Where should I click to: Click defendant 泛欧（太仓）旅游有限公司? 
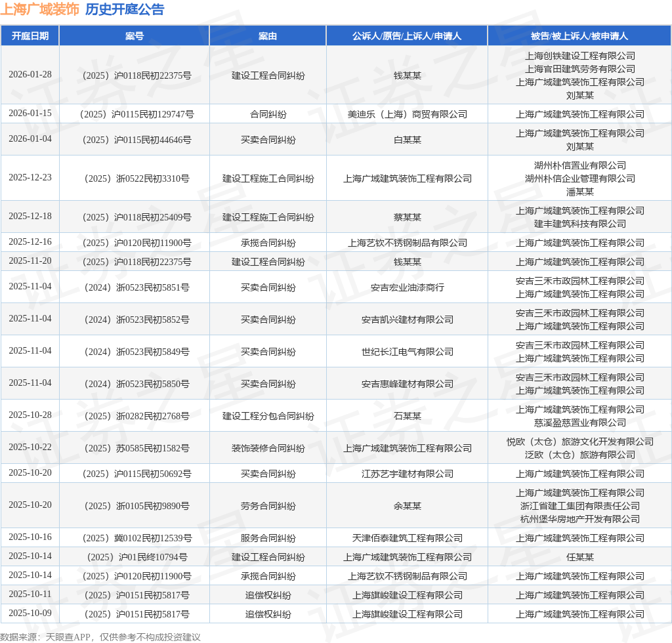coord(580,455)
